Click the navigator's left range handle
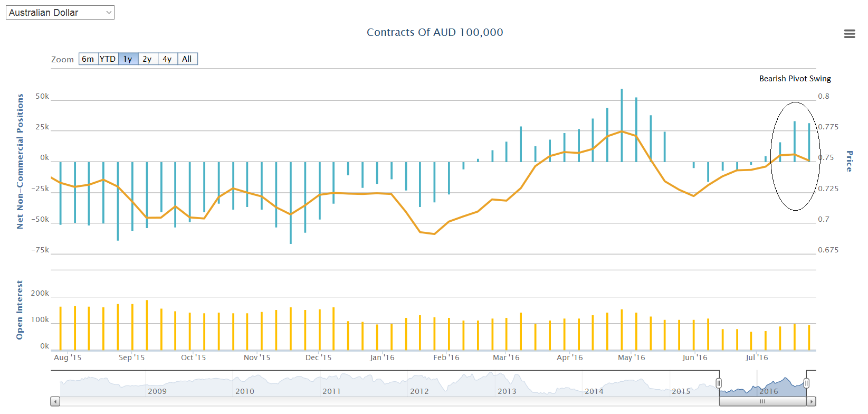 tap(719, 383)
